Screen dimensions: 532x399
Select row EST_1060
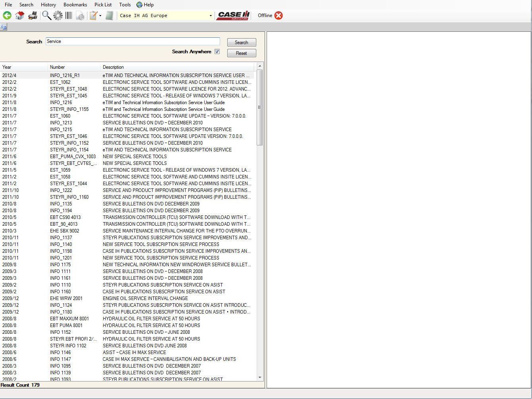click(x=127, y=116)
